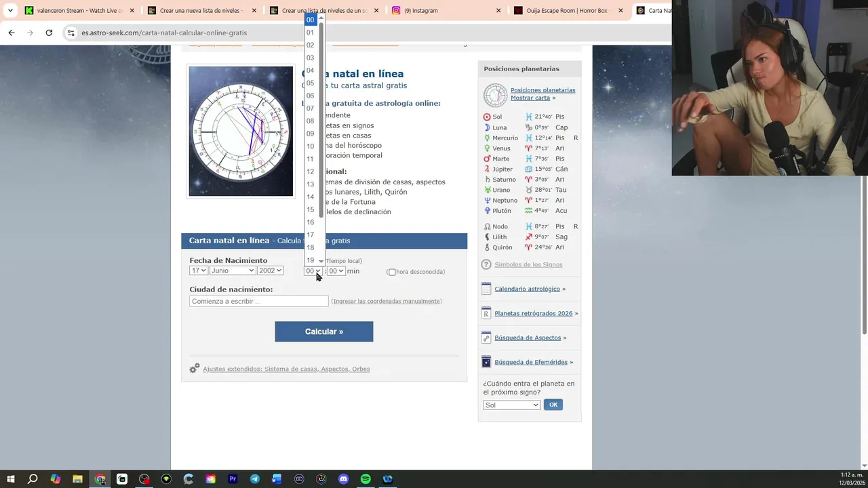The height and width of the screenshot is (488, 868).
Task: Collapse the hour dropdown showing 00
Action: 313,271
